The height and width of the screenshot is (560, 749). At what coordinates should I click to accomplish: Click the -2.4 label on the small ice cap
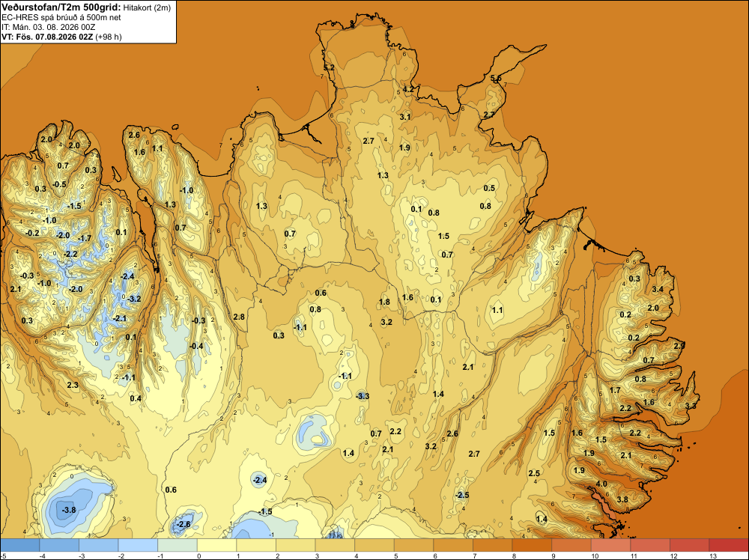259,480
